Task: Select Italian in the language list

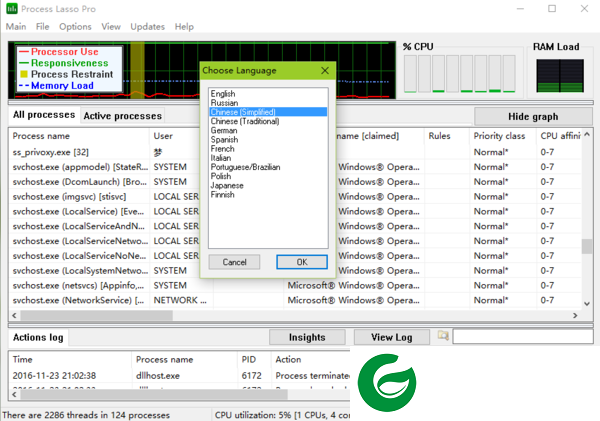Action: click(268, 158)
